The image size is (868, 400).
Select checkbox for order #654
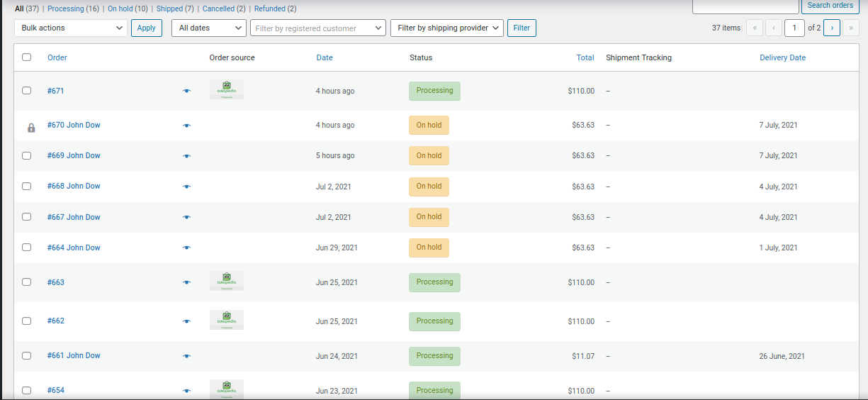click(27, 390)
